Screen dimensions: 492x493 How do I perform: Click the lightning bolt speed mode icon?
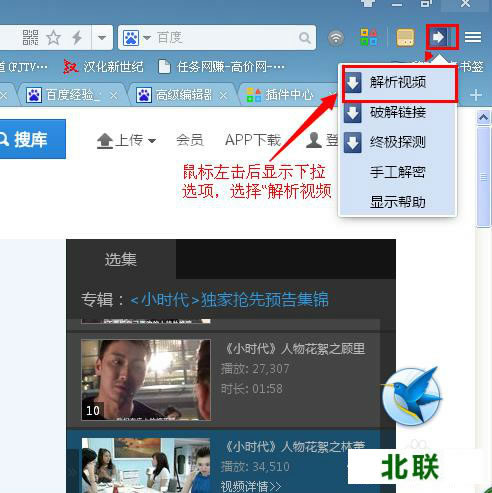click(77, 37)
